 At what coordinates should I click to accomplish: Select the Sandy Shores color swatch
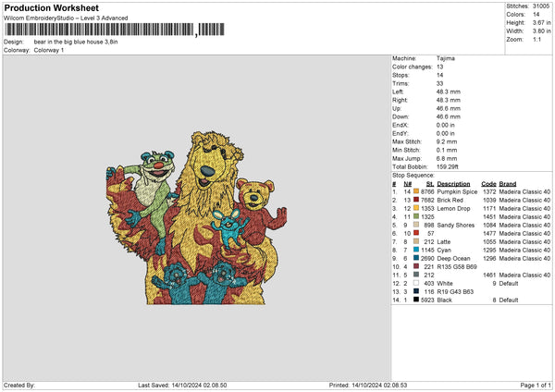416,225
